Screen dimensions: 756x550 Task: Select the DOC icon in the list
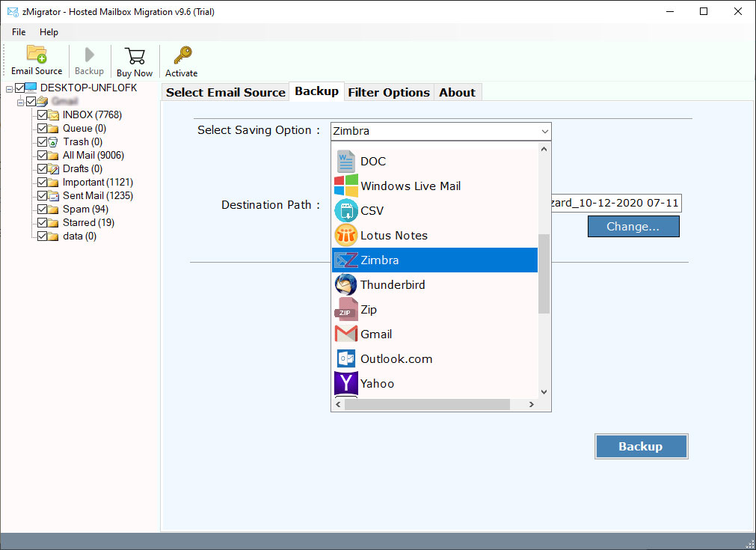345,161
